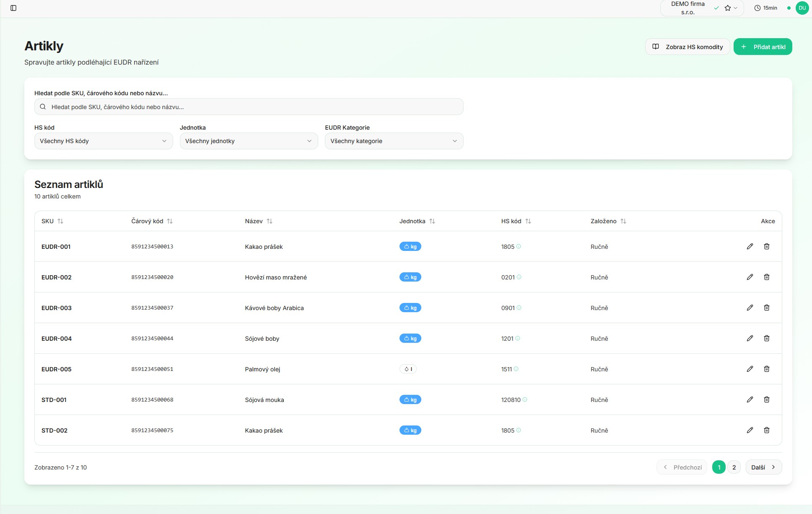Open the HS code info tooltip for 0901
The height and width of the screenshot is (514, 812).
pos(519,307)
